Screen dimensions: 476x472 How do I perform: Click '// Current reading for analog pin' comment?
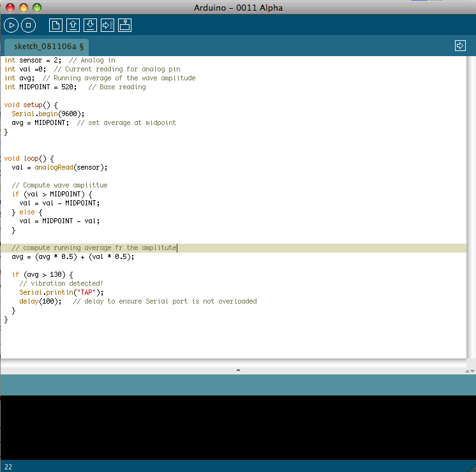tap(117, 70)
